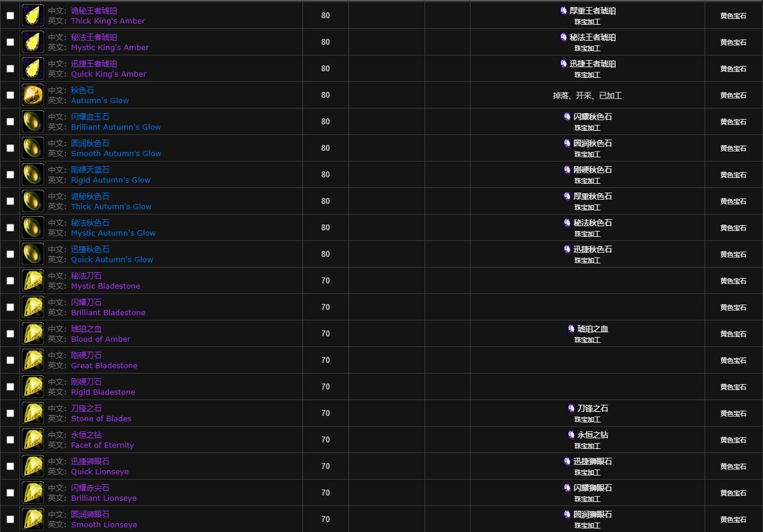763x532 pixels.
Task: Open the Mystic King's Amber English link
Action: (110, 47)
